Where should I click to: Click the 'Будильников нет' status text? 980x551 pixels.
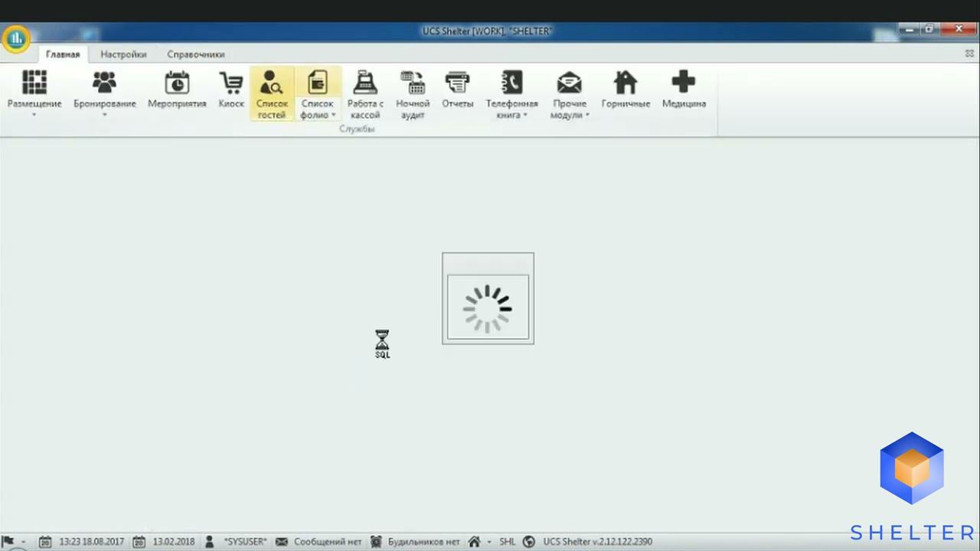coord(424,542)
